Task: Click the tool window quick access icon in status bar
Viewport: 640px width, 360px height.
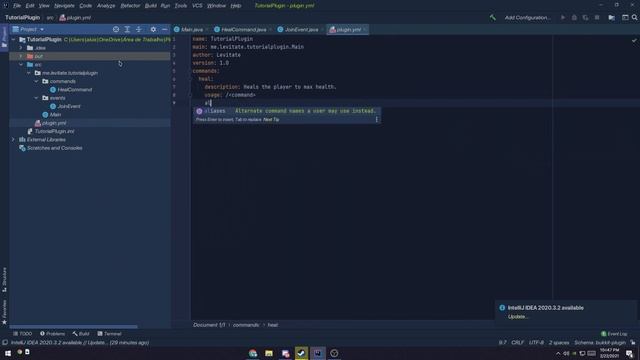Action: pyautogui.click(x=5, y=343)
